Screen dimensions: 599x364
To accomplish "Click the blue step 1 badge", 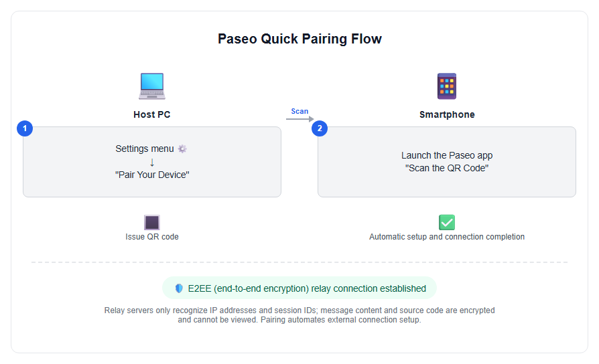I will click(25, 128).
